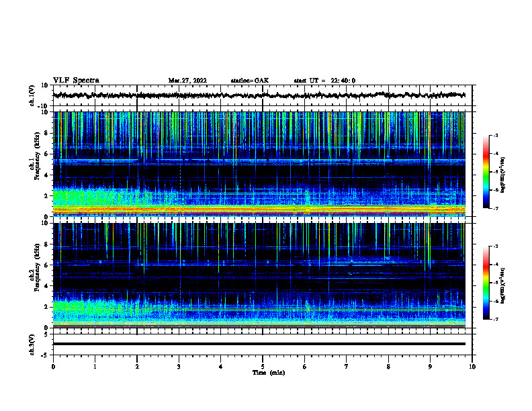Image resolution: width=532 pixels, height=411 pixels.
Task: Click the time axis tick label "3"
Action: coord(179,367)
